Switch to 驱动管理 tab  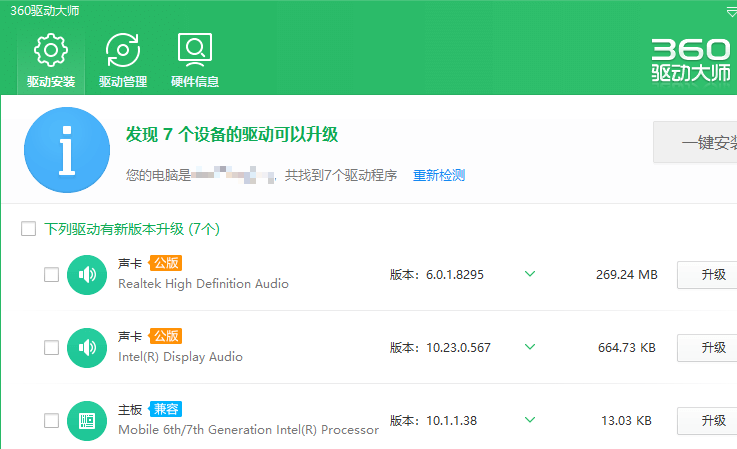(123, 60)
